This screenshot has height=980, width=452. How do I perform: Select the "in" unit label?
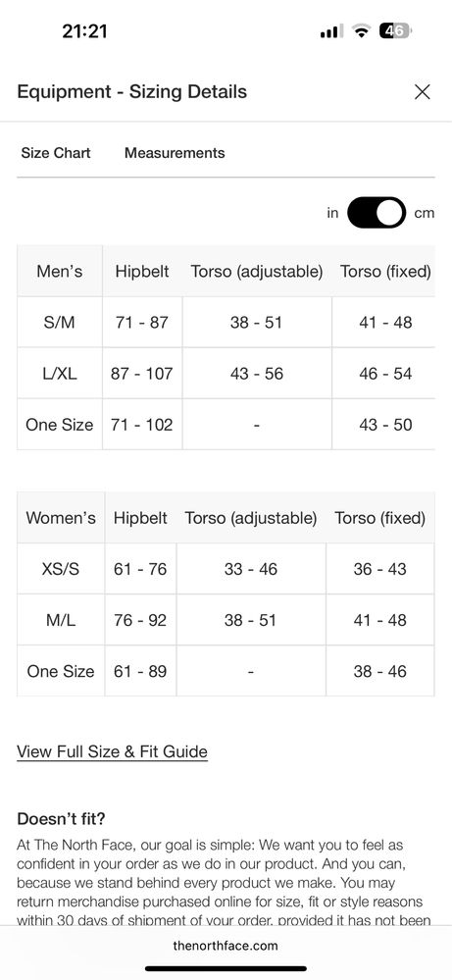click(332, 213)
